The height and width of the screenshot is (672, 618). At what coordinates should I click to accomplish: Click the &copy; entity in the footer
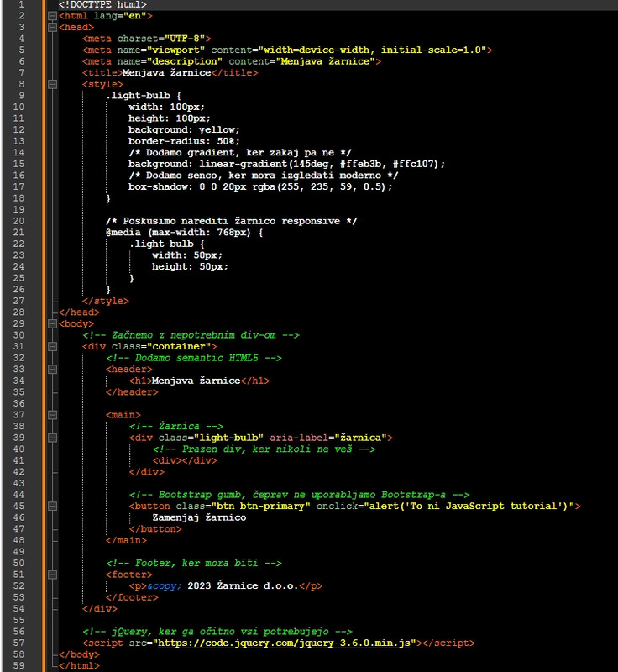point(164,586)
